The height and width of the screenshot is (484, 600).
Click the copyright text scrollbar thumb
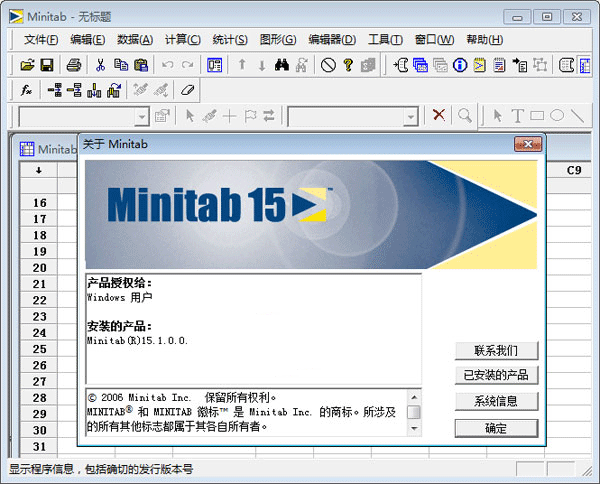(414, 412)
